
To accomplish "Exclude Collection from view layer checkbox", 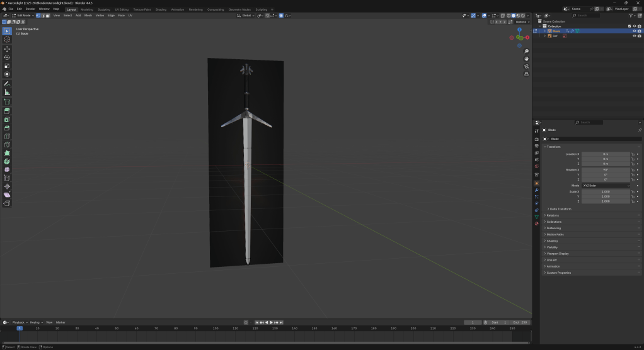I will click(629, 26).
